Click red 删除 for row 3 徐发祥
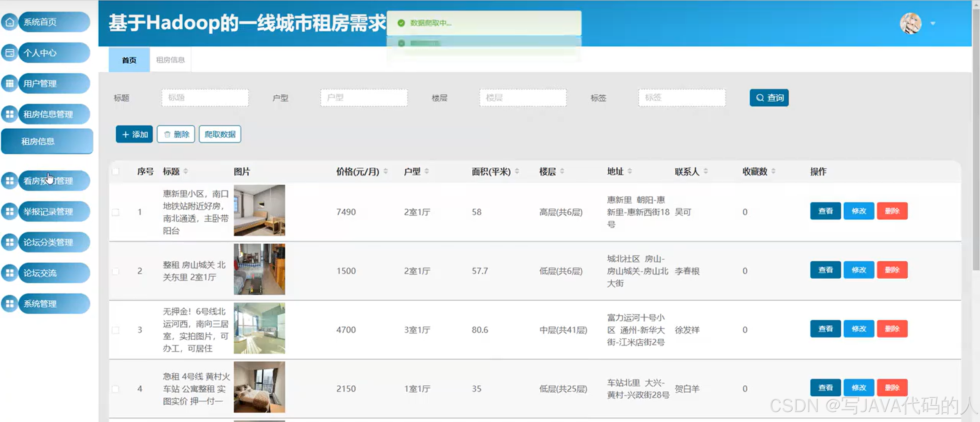The width and height of the screenshot is (980, 422). coord(892,329)
